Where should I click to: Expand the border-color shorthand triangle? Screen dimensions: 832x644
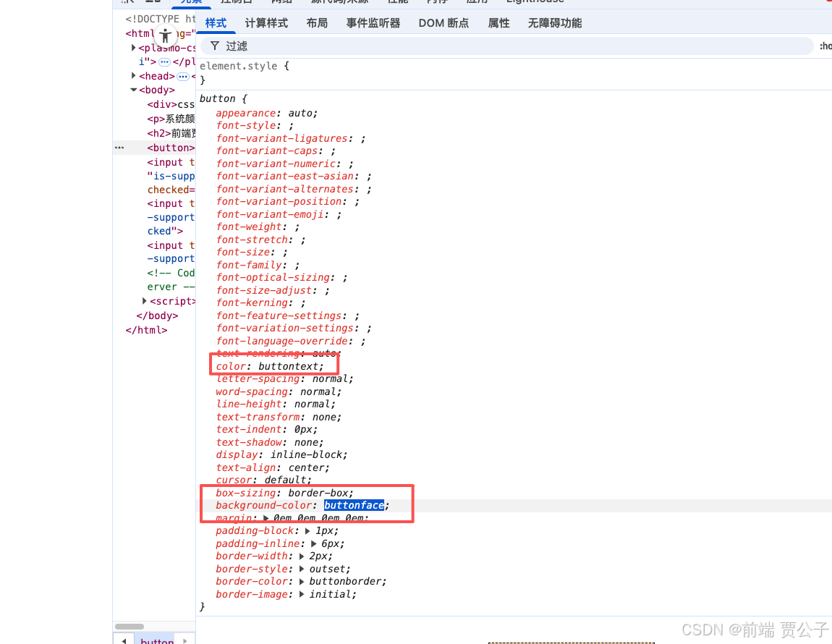click(302, 581)
